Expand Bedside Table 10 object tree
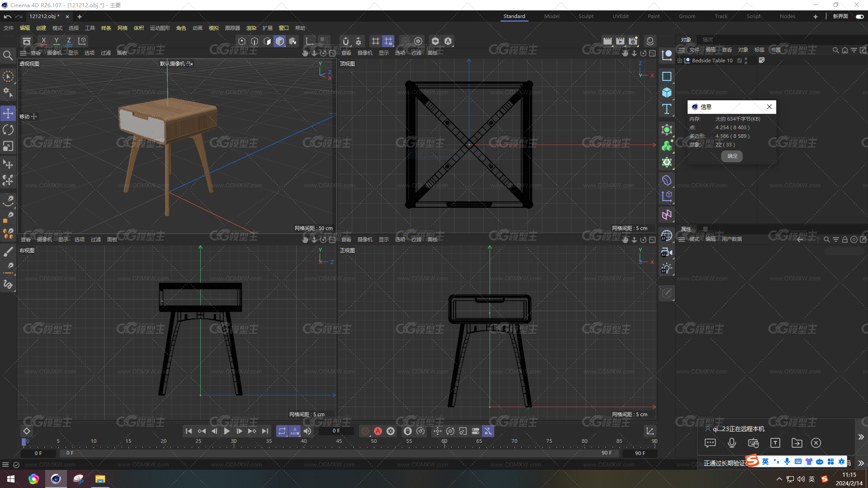The height and width of the screenshot is (488, 868). (679, 61)
